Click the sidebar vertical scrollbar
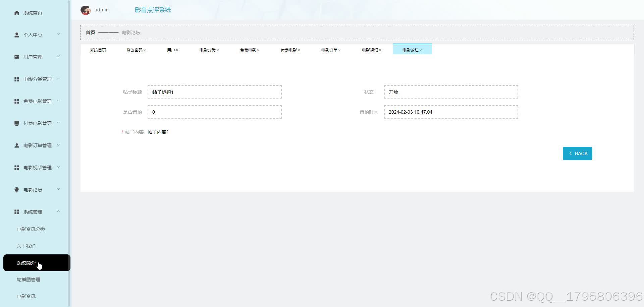644x307 pixels. coord(69,153)
